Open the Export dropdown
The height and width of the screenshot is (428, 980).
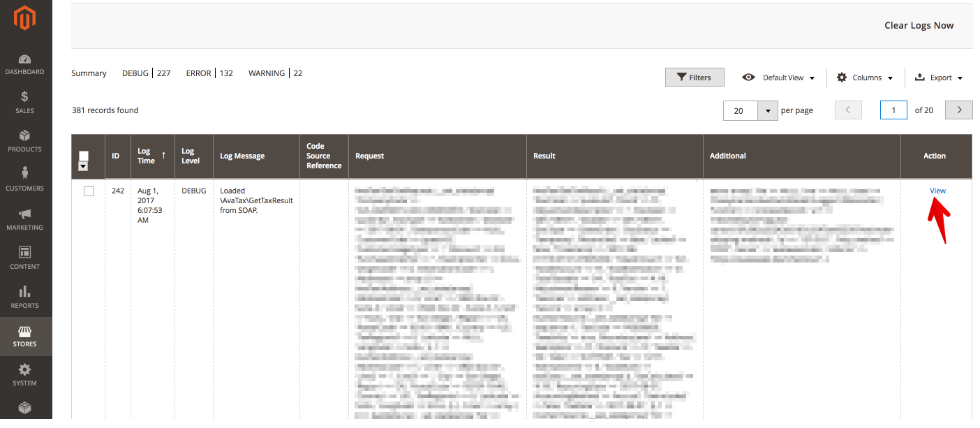click(x=940, y=78)
